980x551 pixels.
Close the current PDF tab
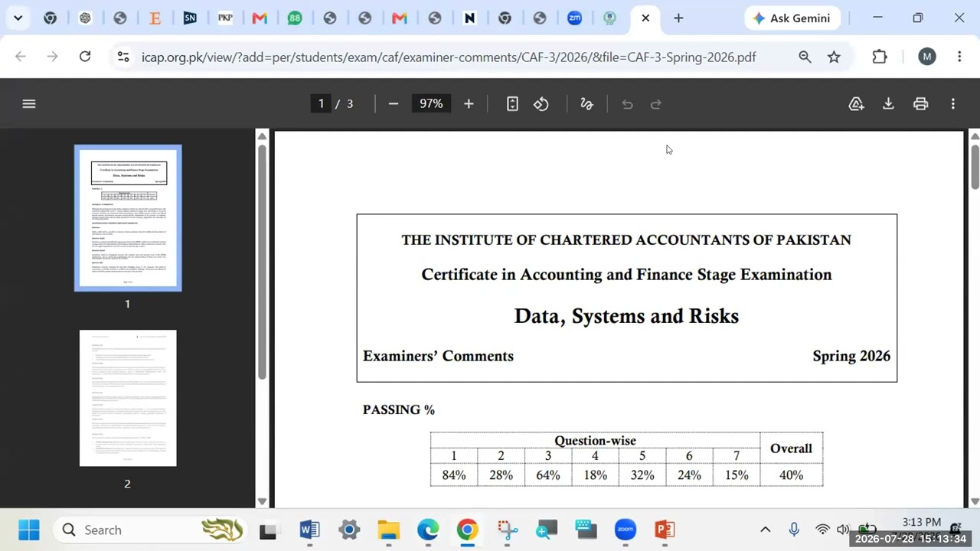(x=645, y=18)
